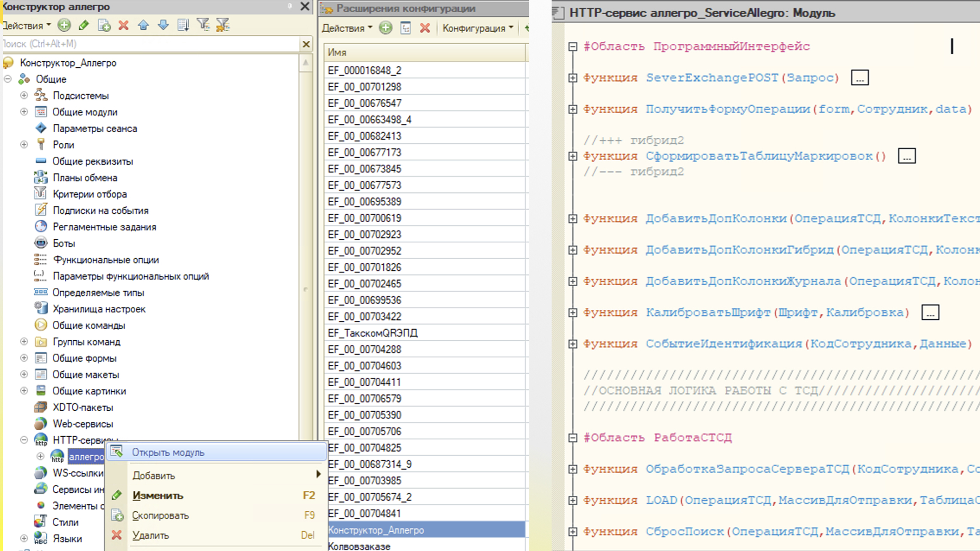
Task: Collapse the РаботаСТСД code region
Action: coord(573,438)
